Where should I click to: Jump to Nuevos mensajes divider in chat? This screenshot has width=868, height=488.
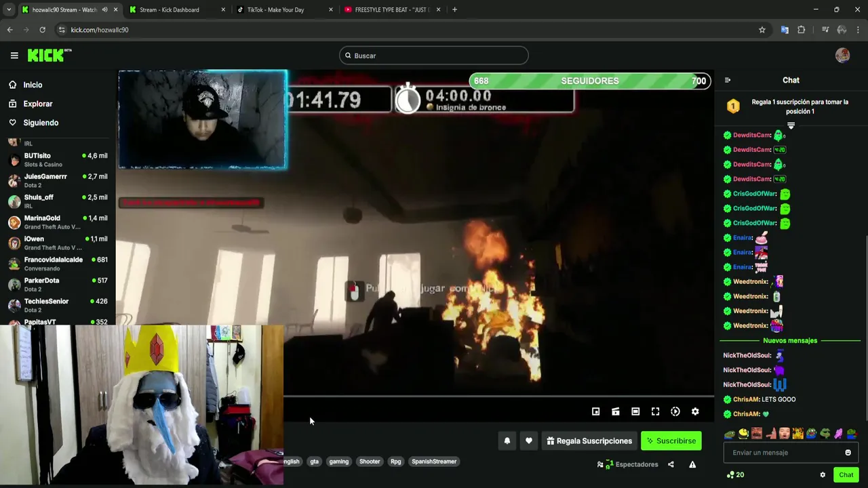(790, 341)
